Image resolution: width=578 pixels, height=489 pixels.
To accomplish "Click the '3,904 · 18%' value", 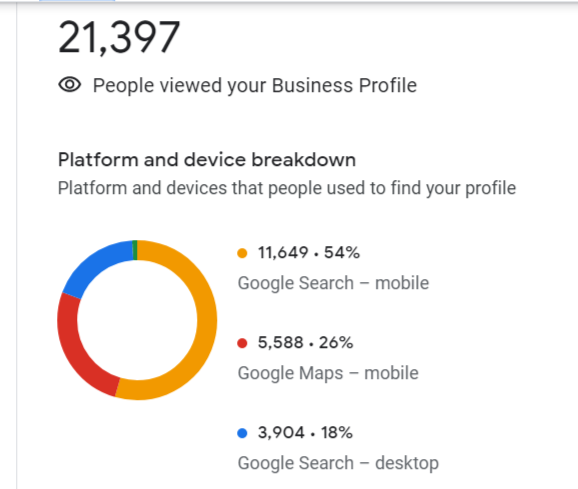I will point(305,433).
